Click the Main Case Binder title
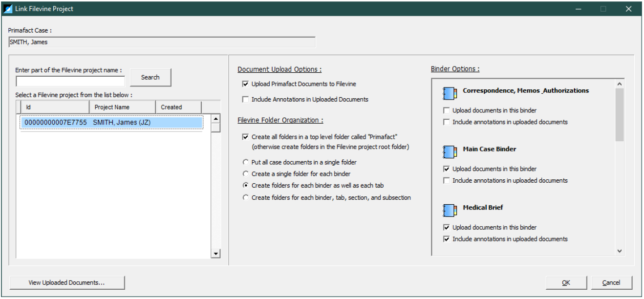The height and width of the screenshot is (299, 644). [490, 149]
